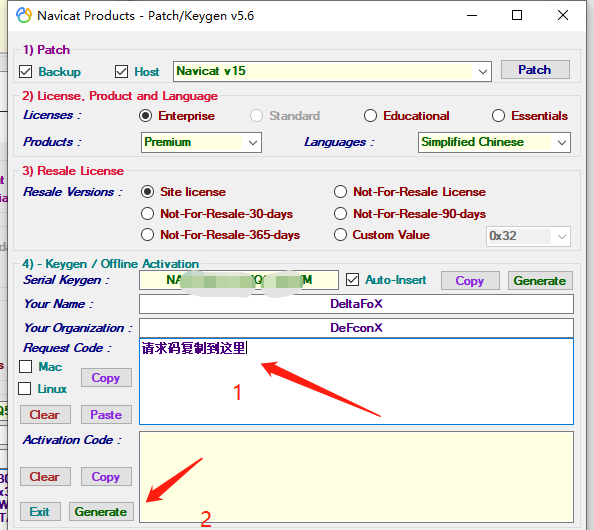Image resolution: width=594 pixels, height=530 pixels.
Task: Open the Products dropdown showing Premium
Action: click(201, 142)
